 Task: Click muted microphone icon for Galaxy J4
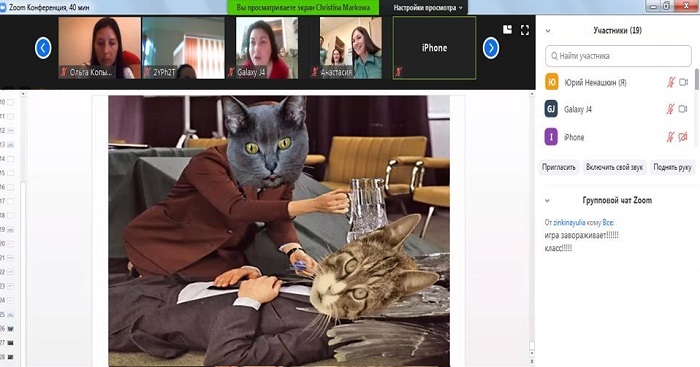click(670, 109)
